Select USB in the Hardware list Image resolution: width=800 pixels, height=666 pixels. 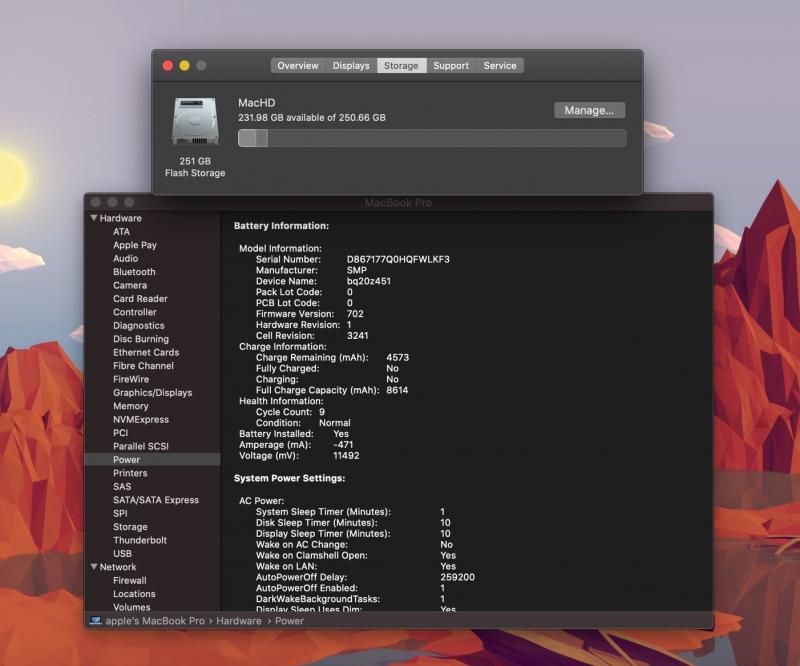(x=122, y=553)
